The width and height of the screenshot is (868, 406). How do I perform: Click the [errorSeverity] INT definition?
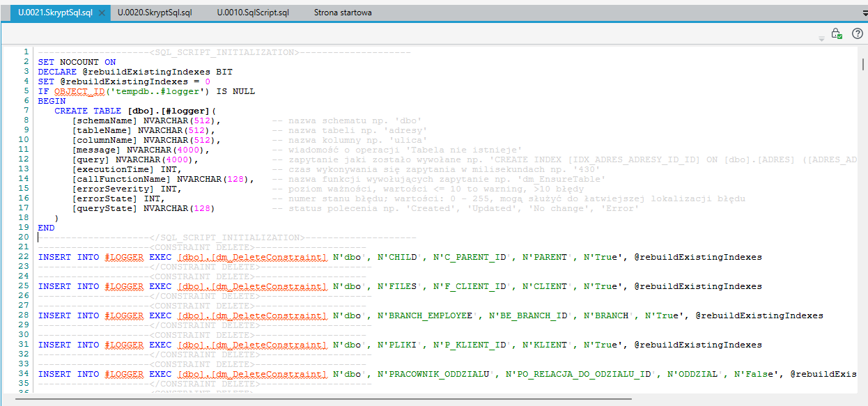tap(127, 189)
